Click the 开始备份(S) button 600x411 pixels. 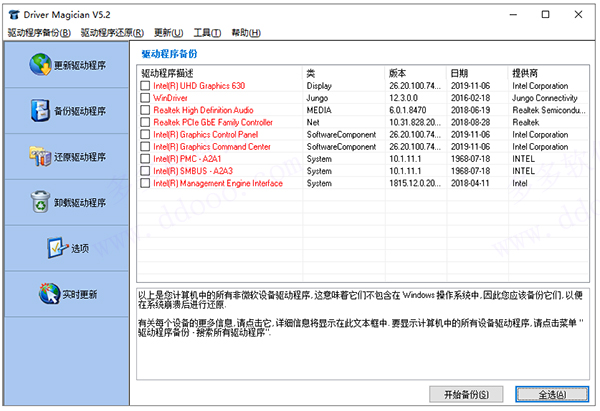click(466, 394)
